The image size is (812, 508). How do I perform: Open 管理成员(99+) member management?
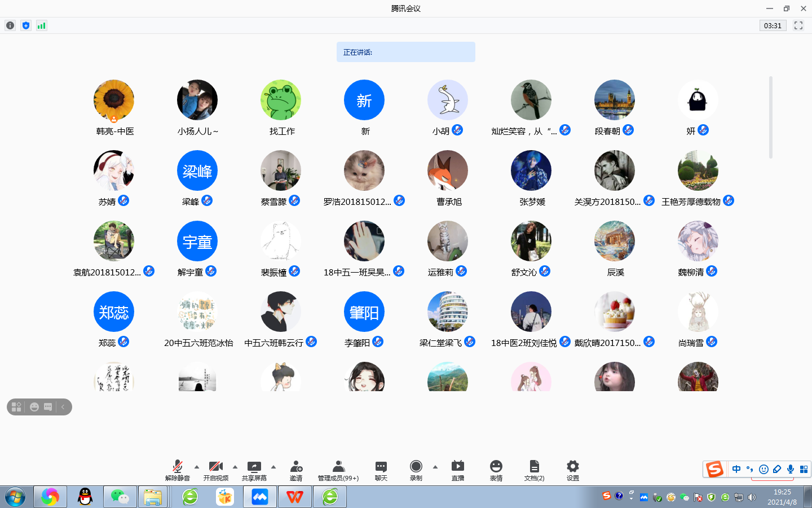(338, 470)
